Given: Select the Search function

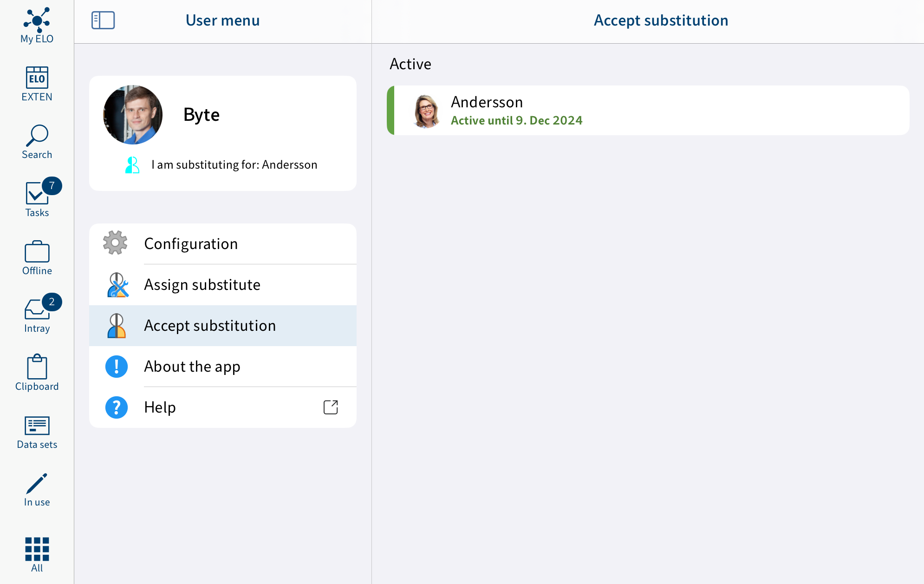Looking at the screenshot, I should (37, 141).
